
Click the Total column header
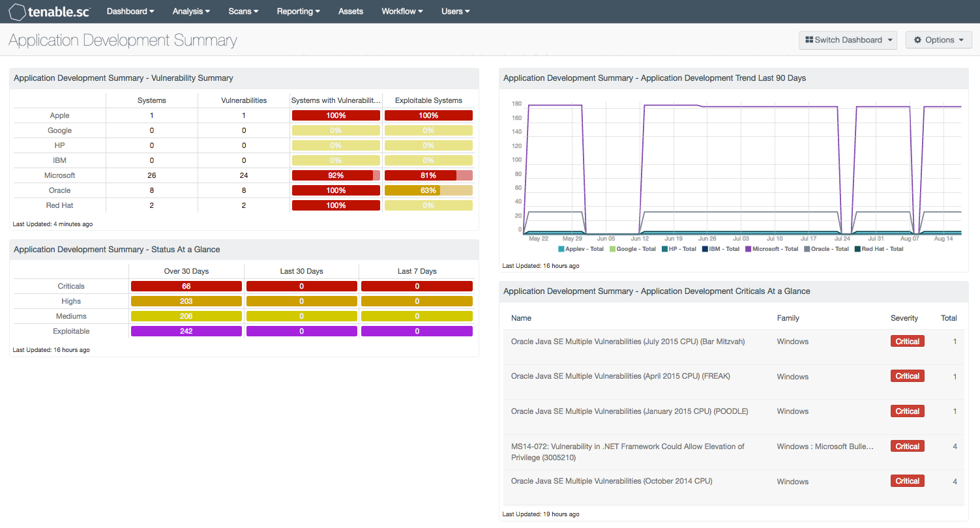point(949,318)
